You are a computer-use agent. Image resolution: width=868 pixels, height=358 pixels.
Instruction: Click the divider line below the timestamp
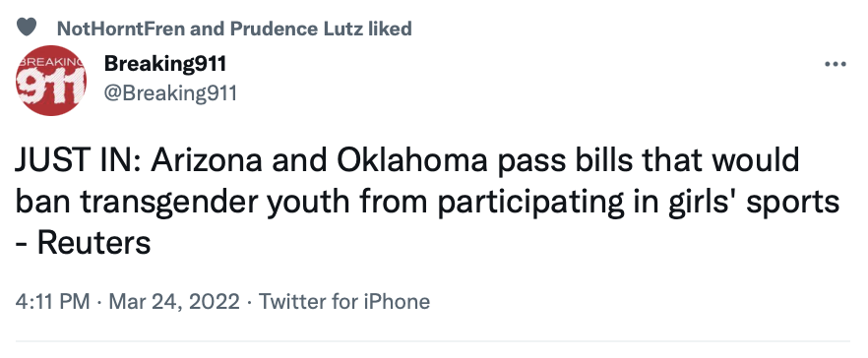coord(433,341)
